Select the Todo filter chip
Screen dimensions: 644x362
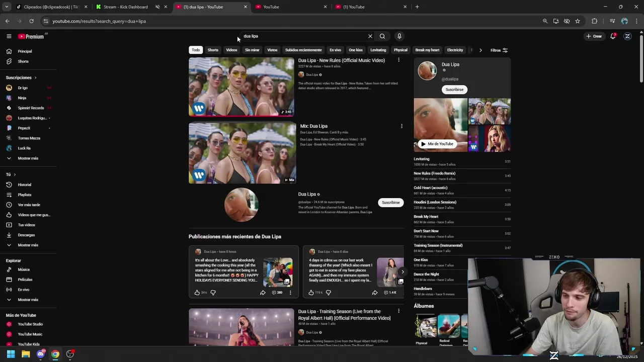[x=196, y=50]
